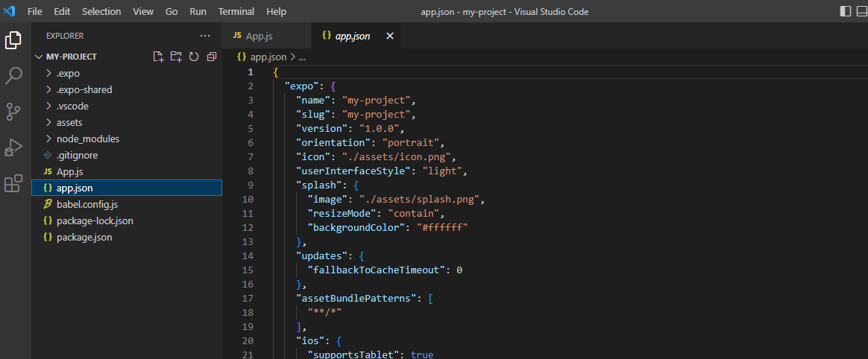This screenshot has width=868, height=359.
Task: Click the "updates" key on line 14
Action: click(x=321, y=256)
